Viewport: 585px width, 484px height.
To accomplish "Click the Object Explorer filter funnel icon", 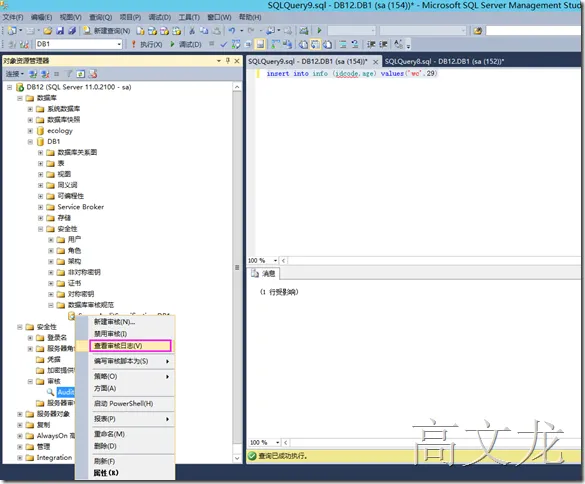I will coord(69,74).
